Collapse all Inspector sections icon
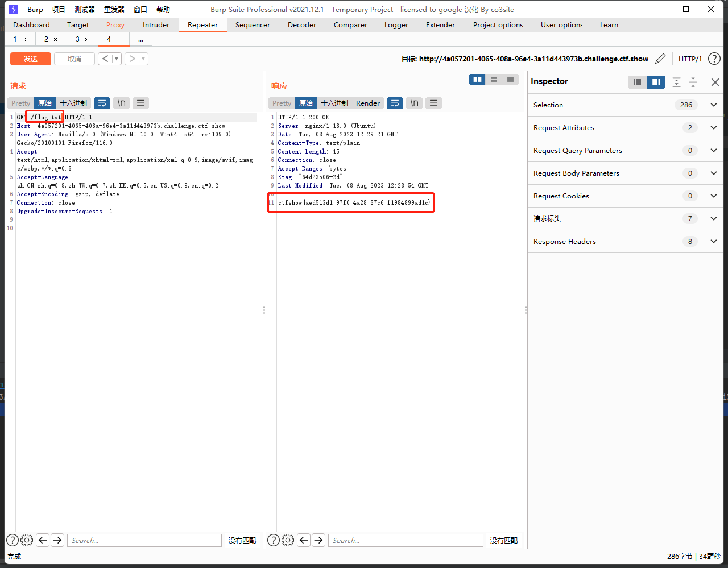The image size is (728, 568). tap(693, 82)
